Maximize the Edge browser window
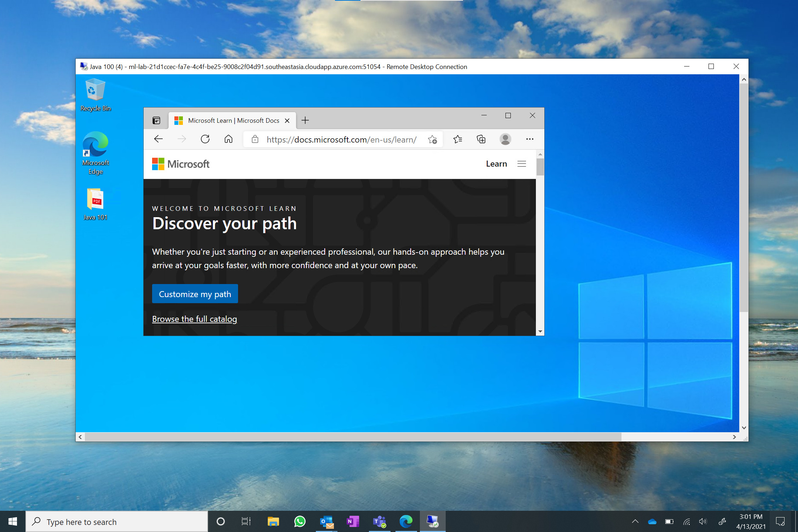This screenshot has width=798, height=532. [508, 115]
